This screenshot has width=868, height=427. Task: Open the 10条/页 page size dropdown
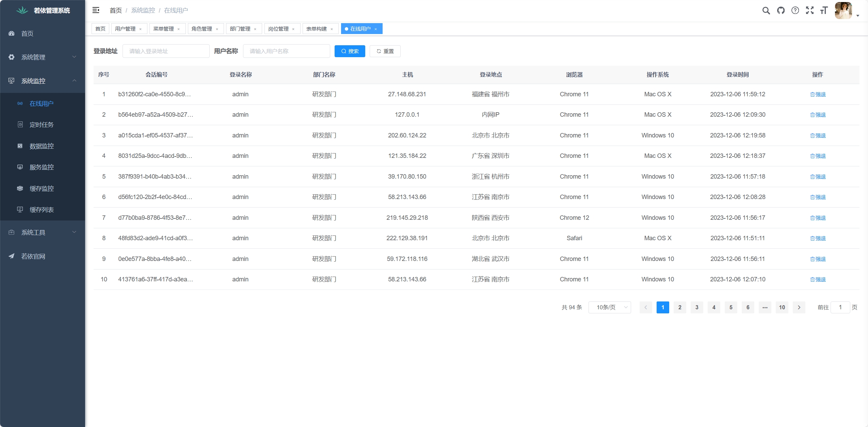(x=610, y=307)
